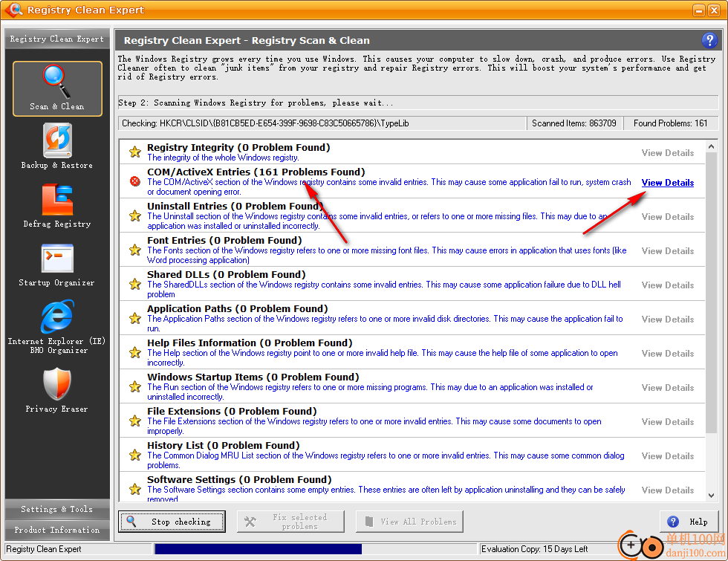The height and width of the screenshot is (561, 728).
Task: Click the scan progress bar in status bar
Action: [315, 549]
